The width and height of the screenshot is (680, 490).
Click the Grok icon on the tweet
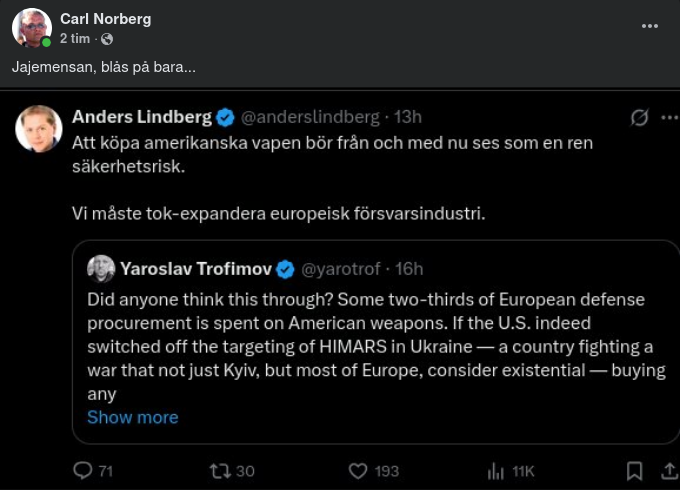(x=640, y=118)
